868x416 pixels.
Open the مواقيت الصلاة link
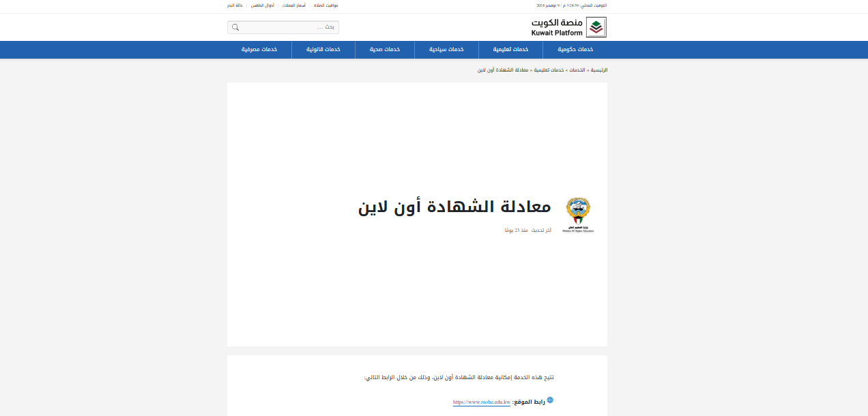click(x=325, y=5)
